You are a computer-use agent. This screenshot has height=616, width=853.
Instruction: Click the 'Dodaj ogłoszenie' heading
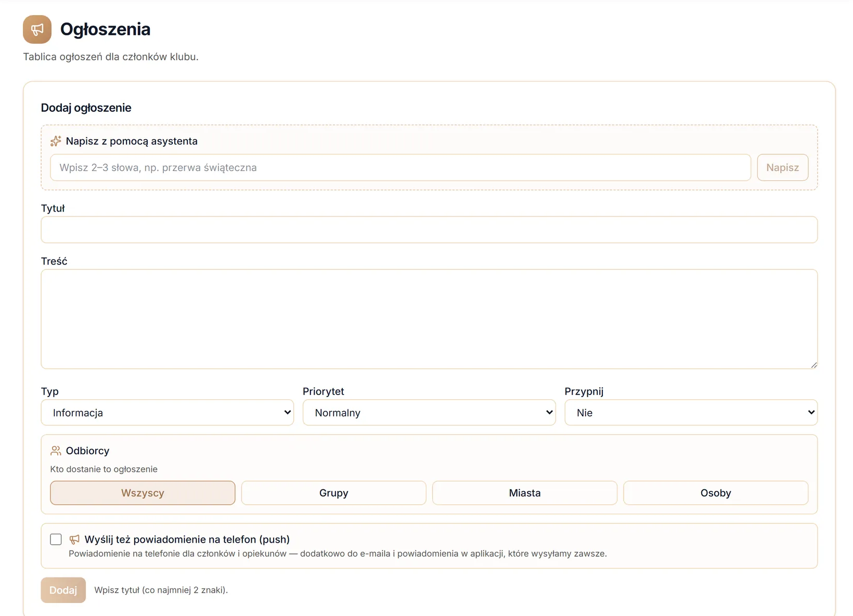[86, 108]
